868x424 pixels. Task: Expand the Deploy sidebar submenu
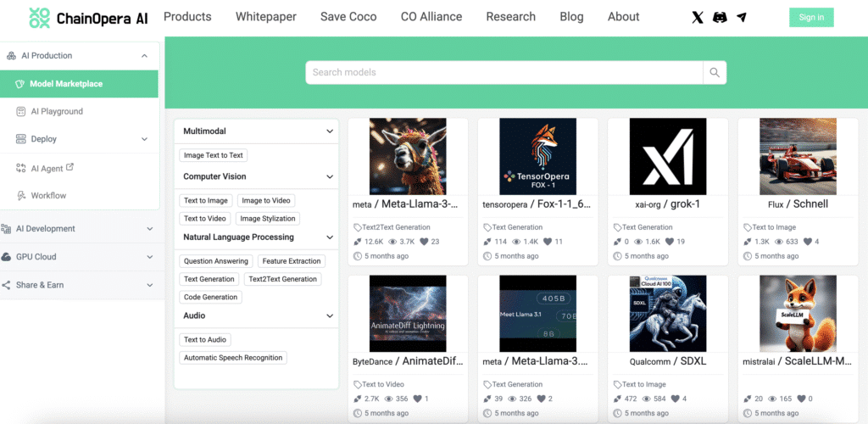coord(144,139)
